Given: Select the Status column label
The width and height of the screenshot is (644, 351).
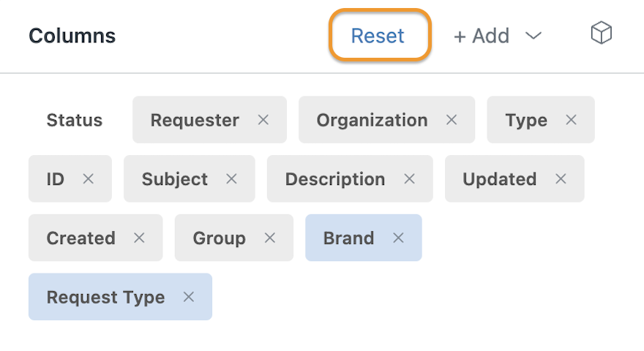Looking at the screenshot, I should coord(75,120).
